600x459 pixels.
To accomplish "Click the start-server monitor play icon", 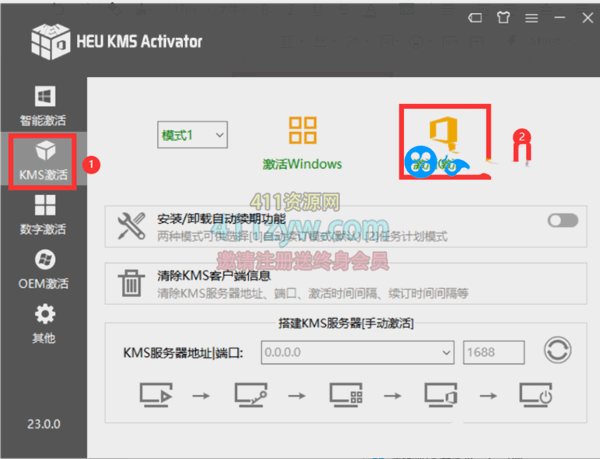I will pyautogui.click(x=154, y=395).
